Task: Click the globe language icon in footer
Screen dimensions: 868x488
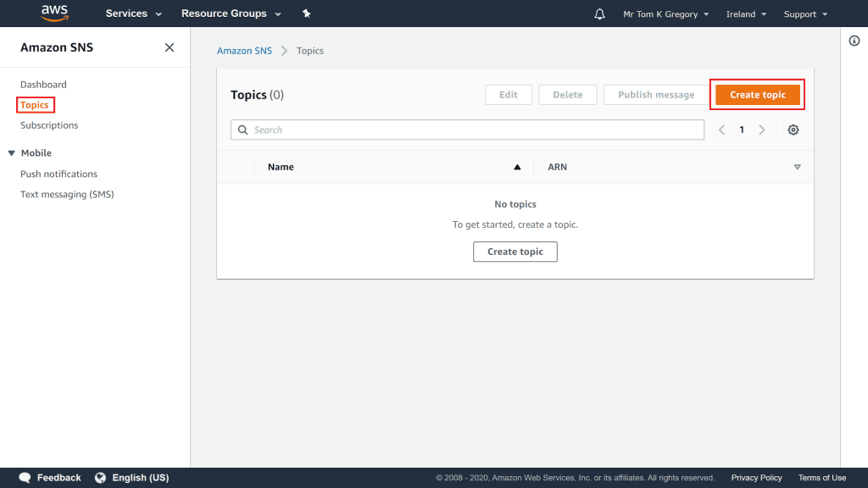Action: [x=101, y=478]
